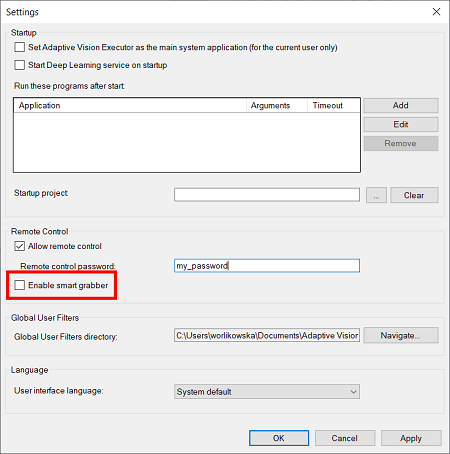Open the startup project browse button with ellipsis
This screenshot has width=450, height=454.
(376, 195)
